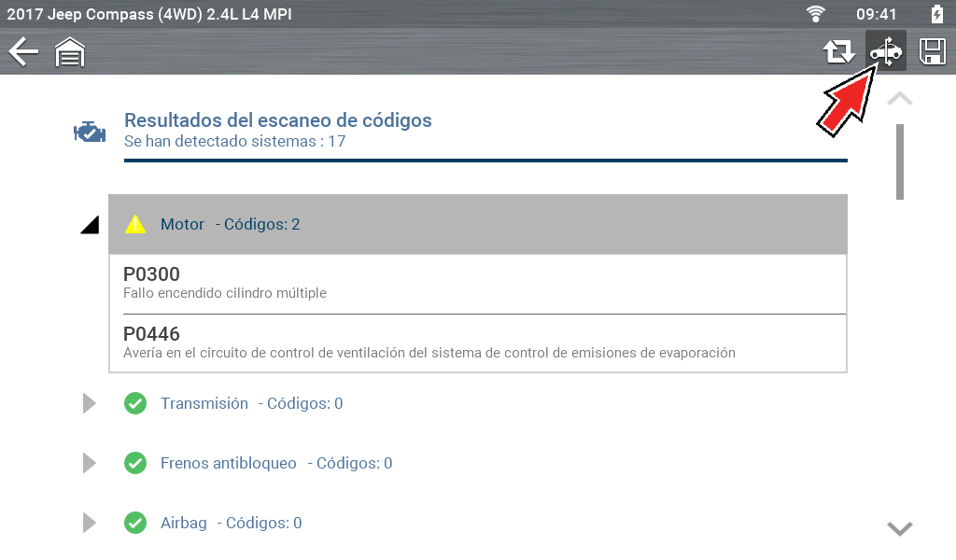The height and width of the screenshot is (560, 956).
Task: Go back using the left arrow icon
Action: click(x=23, y=51)
